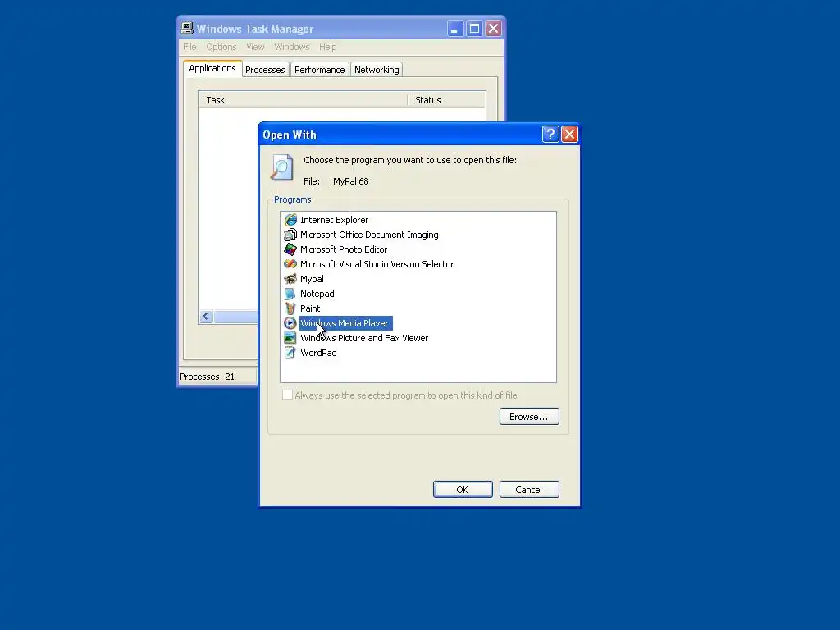The height and width of the screenshot is (630, 840).
Task: Click the Open With help question mark button
Action: click(550, 134)
